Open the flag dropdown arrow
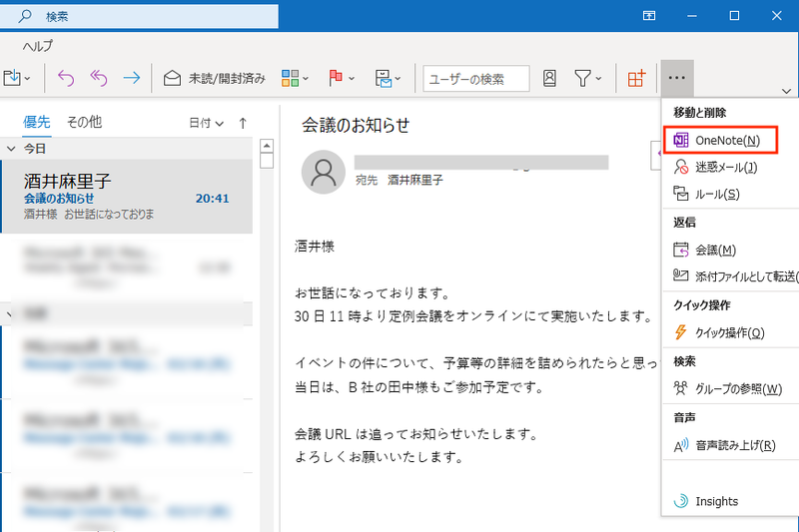The width and height of the screenshot is (799, 532). 352,79
